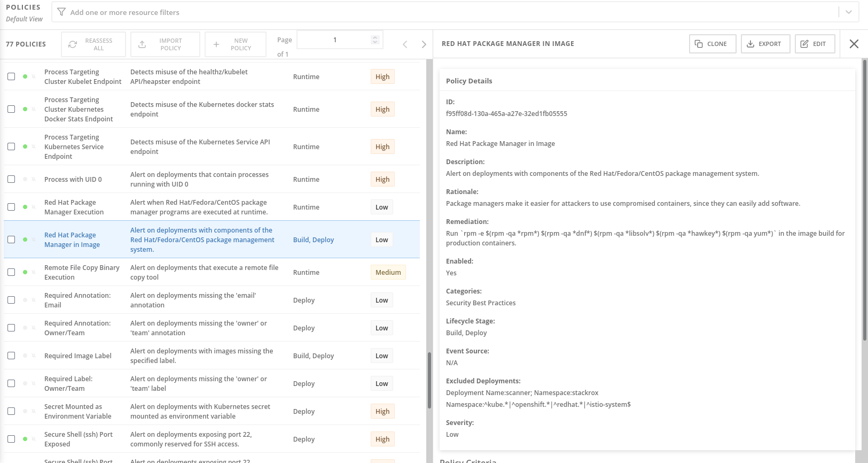Check Red Hat Package Manager in Image
Screen dimensions: 868x463
tap(11, 240)
